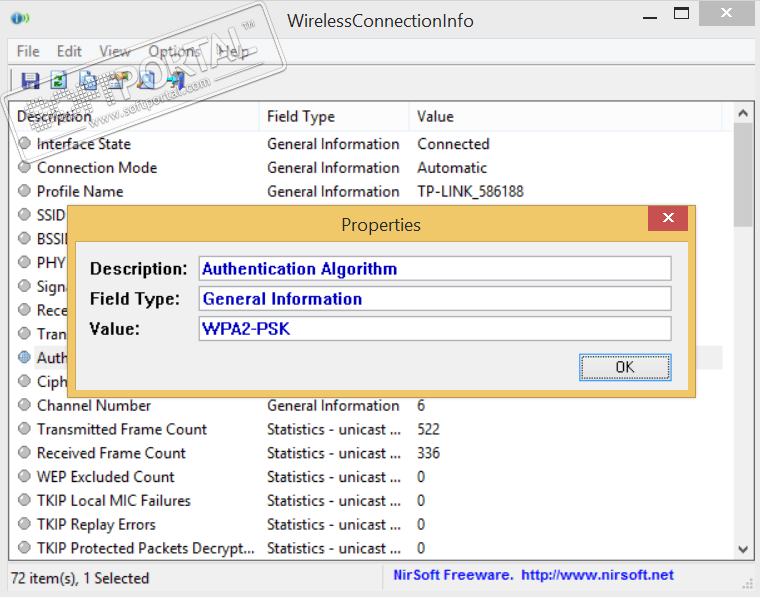This screenshot has width=760, height=597.
Task: Click the Properties toolbar icon
Action: (117, 80)
